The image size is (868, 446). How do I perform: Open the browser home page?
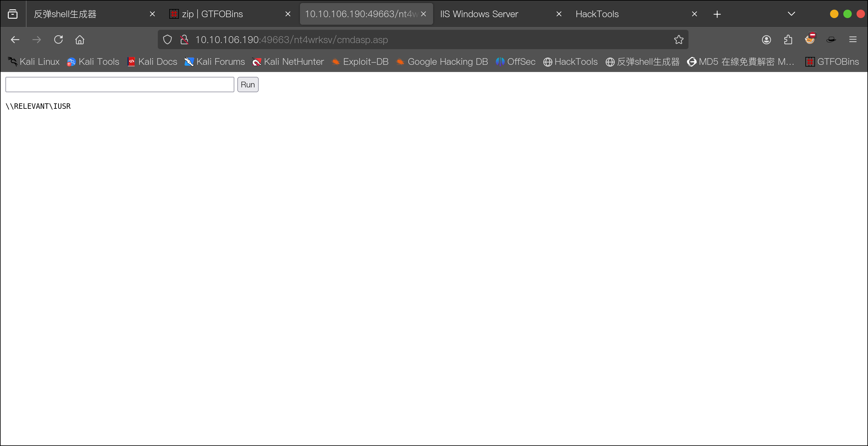(80, 40)
